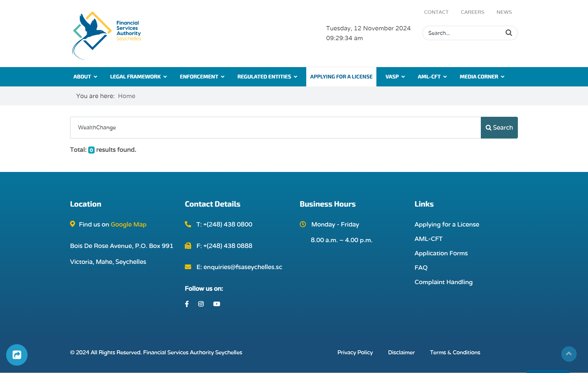
Task: Click the envelope email icon
Action: pos(188,267)
